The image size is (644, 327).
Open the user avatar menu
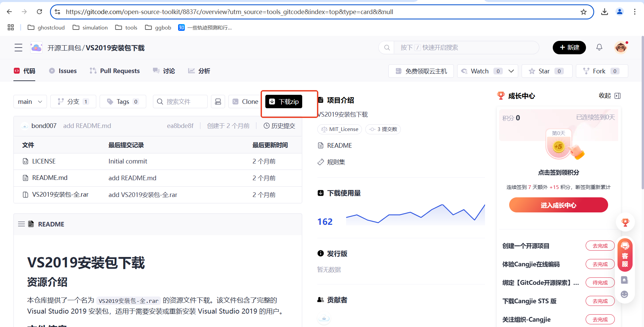[x=621, y=47]
